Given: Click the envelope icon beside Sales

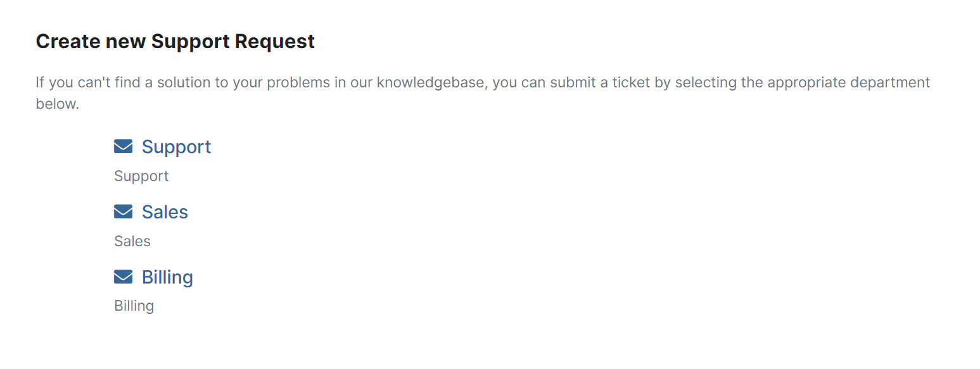Looking at the screenshot, I should coord(123,212).
